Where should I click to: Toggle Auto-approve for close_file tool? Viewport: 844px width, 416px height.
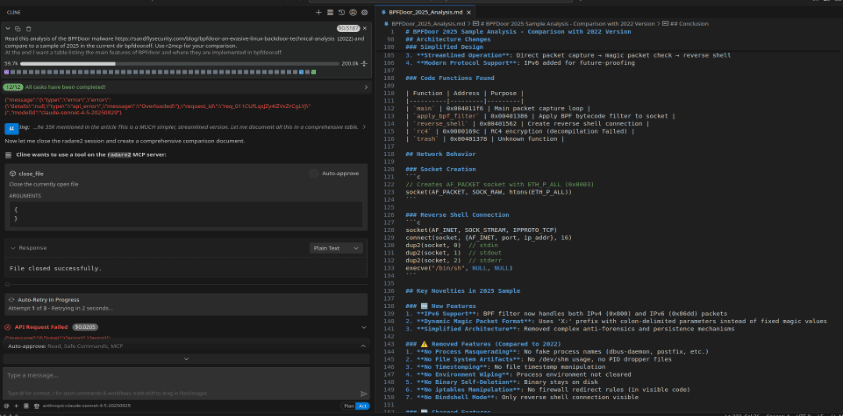pos(315,173)
